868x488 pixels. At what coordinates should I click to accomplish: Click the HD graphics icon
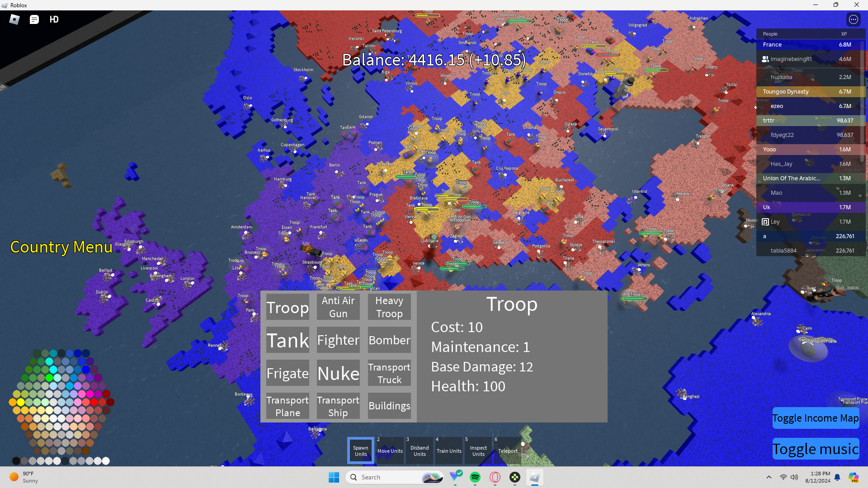pos(54,19)
